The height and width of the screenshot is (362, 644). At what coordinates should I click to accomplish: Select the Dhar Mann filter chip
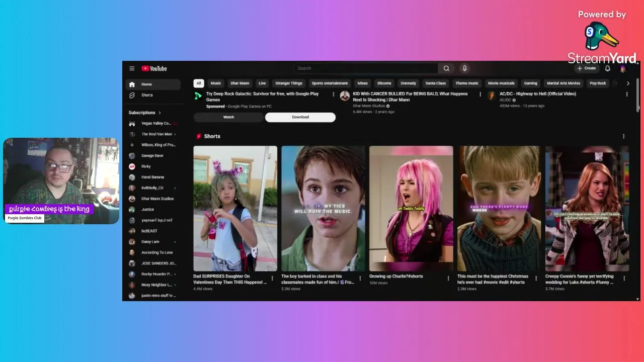[x=240, y=83]
